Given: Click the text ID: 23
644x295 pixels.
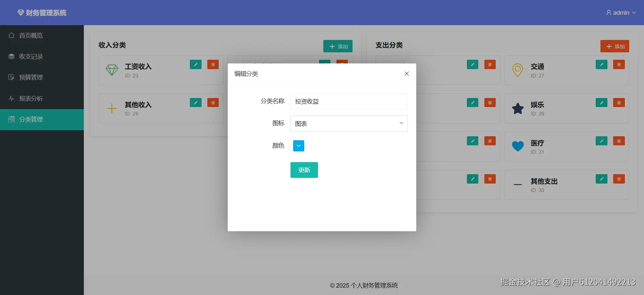Looking at the screenshot, I should (131, 76).
